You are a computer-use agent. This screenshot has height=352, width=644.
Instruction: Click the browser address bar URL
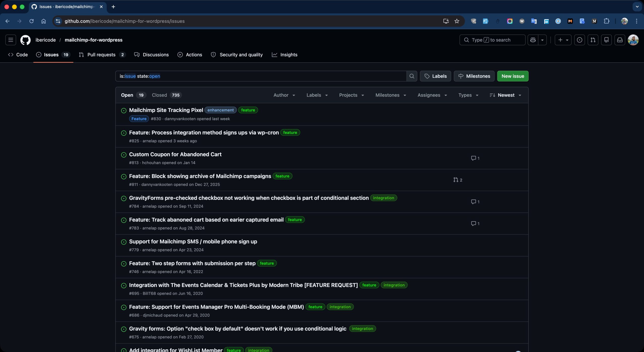125,21
